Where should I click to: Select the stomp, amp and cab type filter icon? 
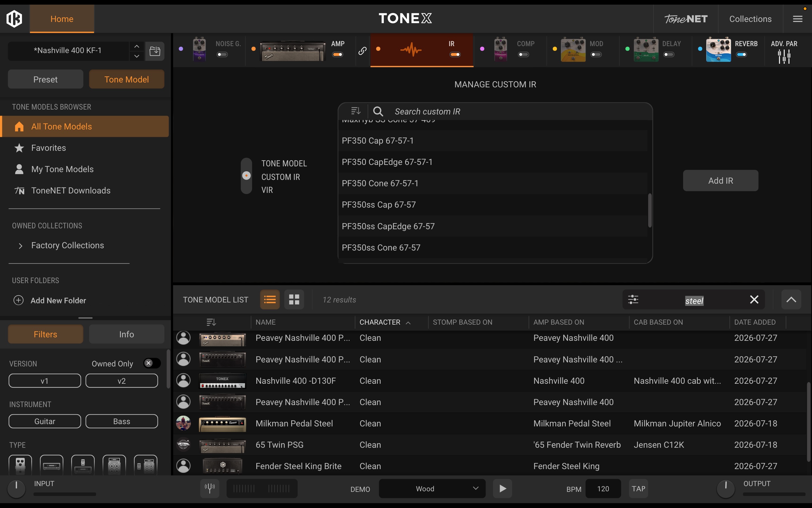pos(146,465)
